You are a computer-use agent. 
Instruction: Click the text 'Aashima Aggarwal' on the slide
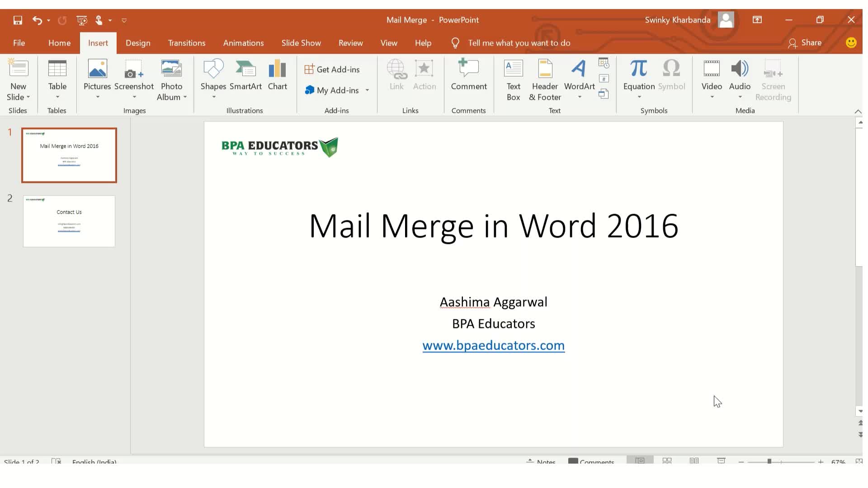pos(494,302)
